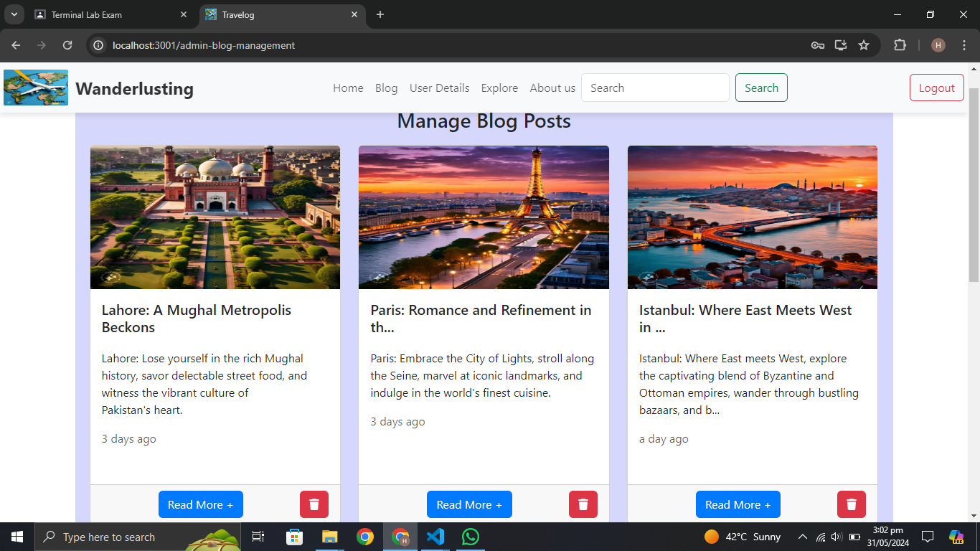
Task: Open File Explorer from taskbar
Action: pyautogui.click(x=329, y=537)
